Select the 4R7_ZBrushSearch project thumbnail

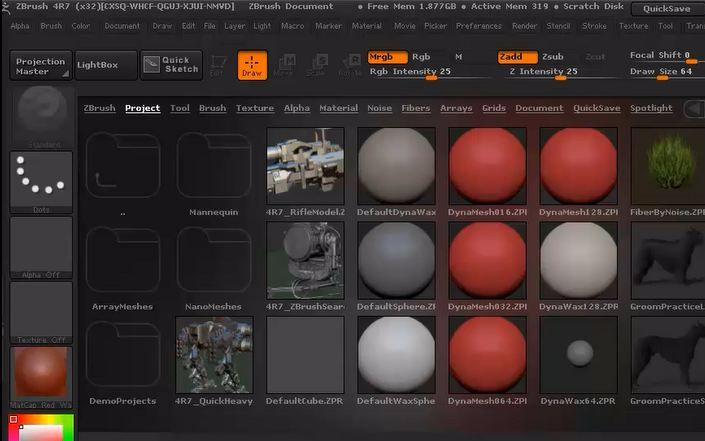(x=305, y=260)
